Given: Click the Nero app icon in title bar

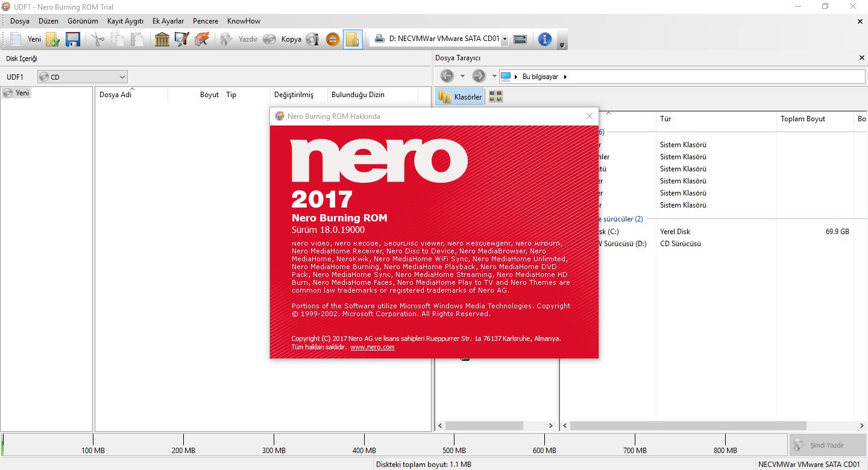Looking at the screenshot, I should click(x=6, y=7).
